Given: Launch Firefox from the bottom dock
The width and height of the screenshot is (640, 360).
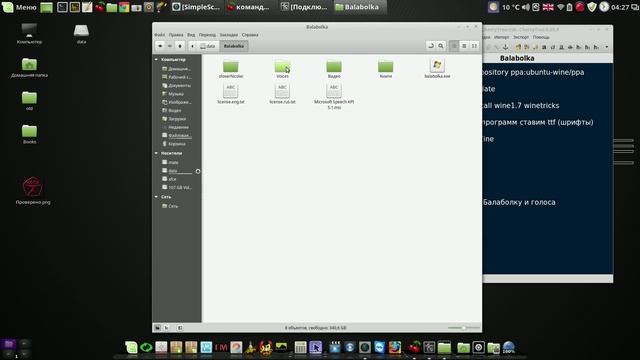Looking at the screenshot, I should 395,347.
